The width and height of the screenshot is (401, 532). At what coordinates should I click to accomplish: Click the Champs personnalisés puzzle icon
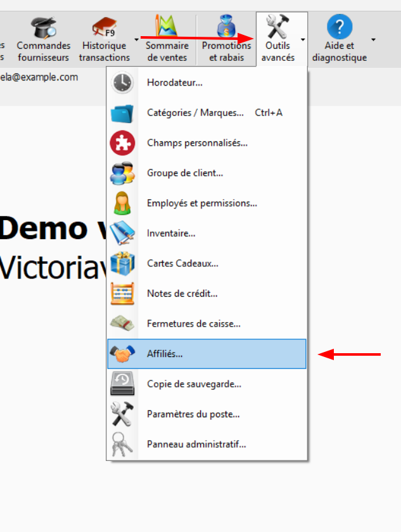coord(122,143)
